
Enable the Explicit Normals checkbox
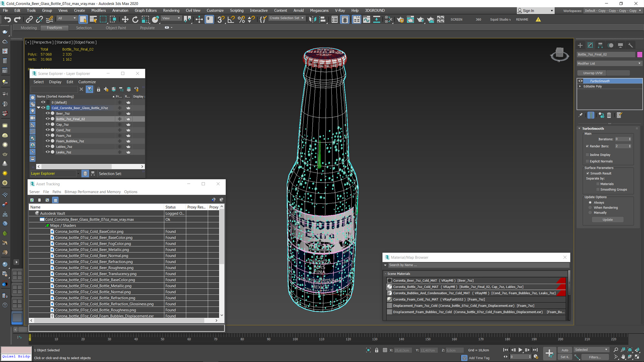(587, 161)
